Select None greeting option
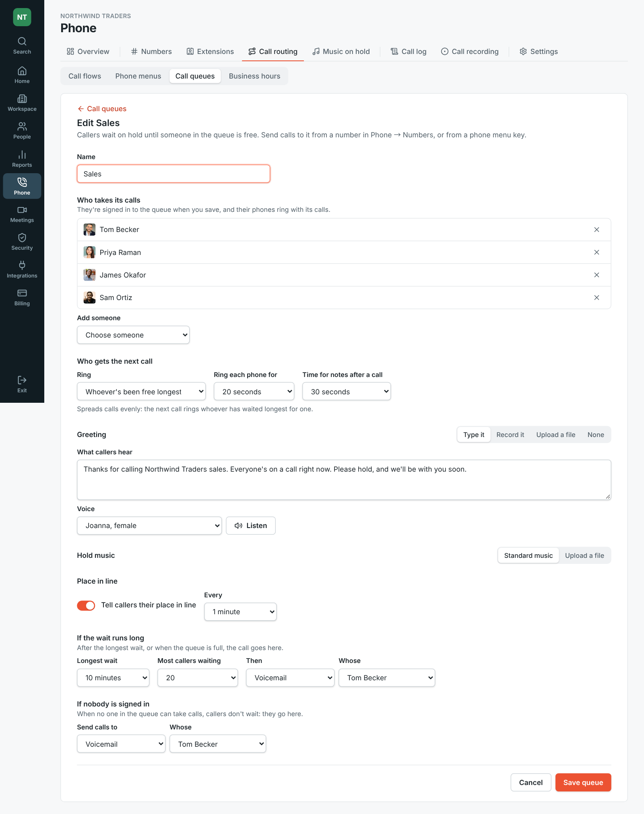Screen dimensions: 644x814 tap(596, 435)
